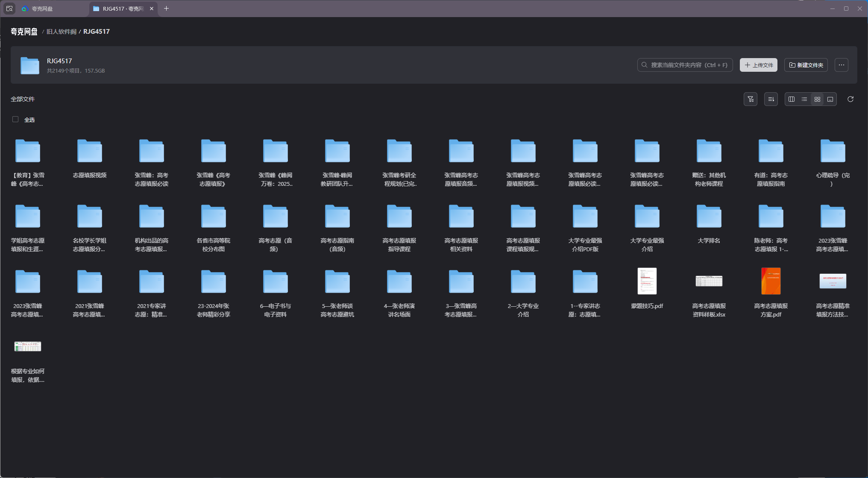Click the 新建文件夹 new folder button

click(x=806, y=65)
